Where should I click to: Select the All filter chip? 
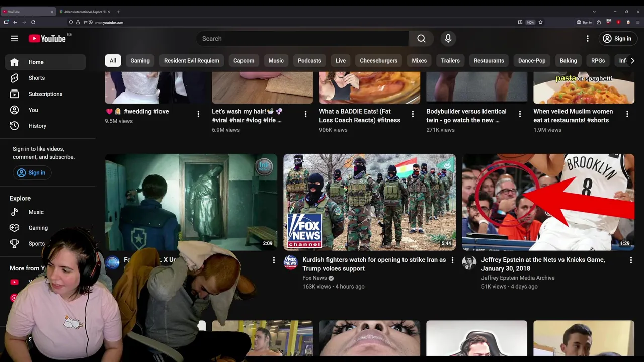pos(113,61)
